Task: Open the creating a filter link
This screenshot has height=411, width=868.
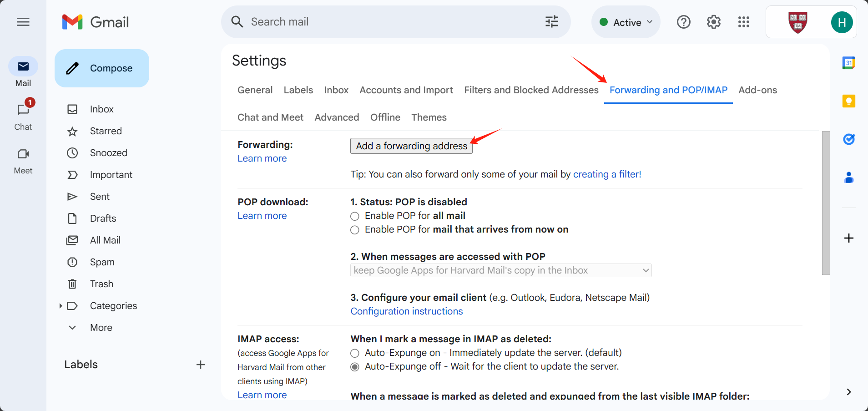Action: [607, 174]
